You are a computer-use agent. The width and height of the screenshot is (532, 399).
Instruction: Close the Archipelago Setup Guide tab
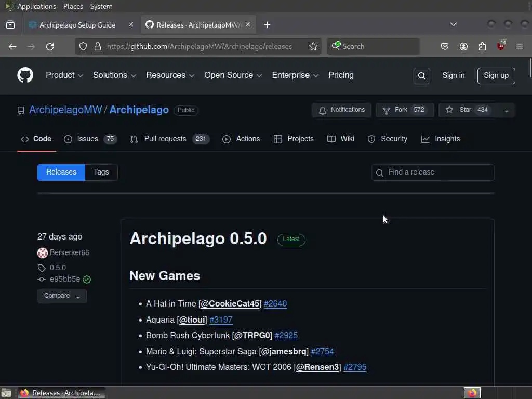(130, 25)
